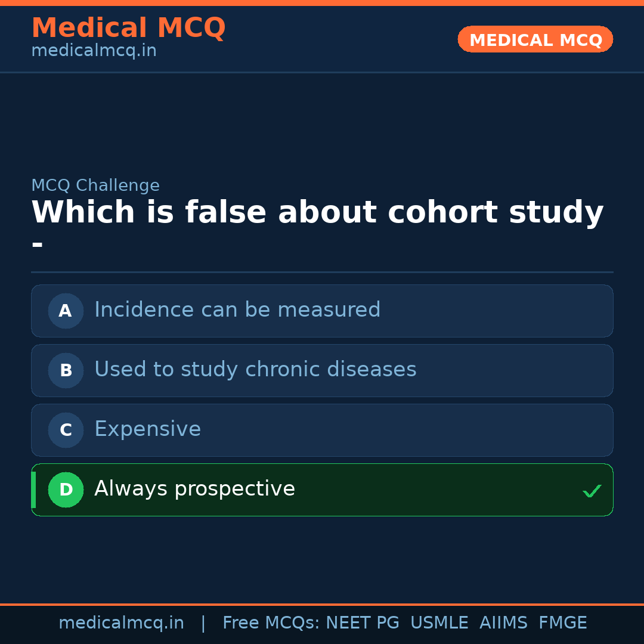Open the question header area
This screenshot has width=644, height=644.
pyautogui.click(x=317, y=212)
